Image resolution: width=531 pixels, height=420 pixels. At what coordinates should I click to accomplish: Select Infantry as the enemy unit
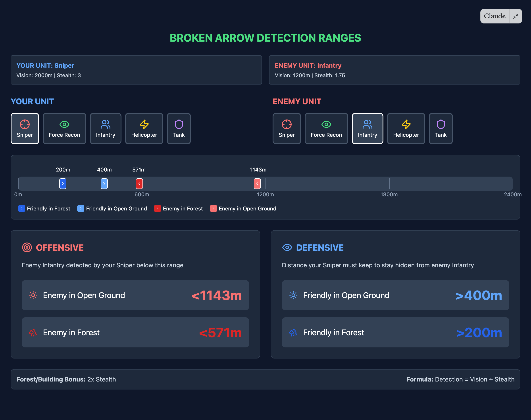[x=367, y=128]
